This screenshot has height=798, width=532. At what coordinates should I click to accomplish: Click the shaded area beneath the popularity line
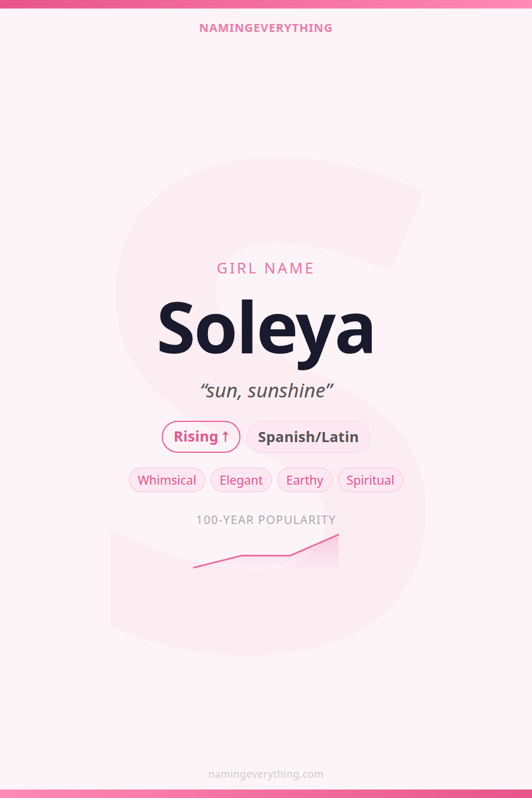[319, 559]
